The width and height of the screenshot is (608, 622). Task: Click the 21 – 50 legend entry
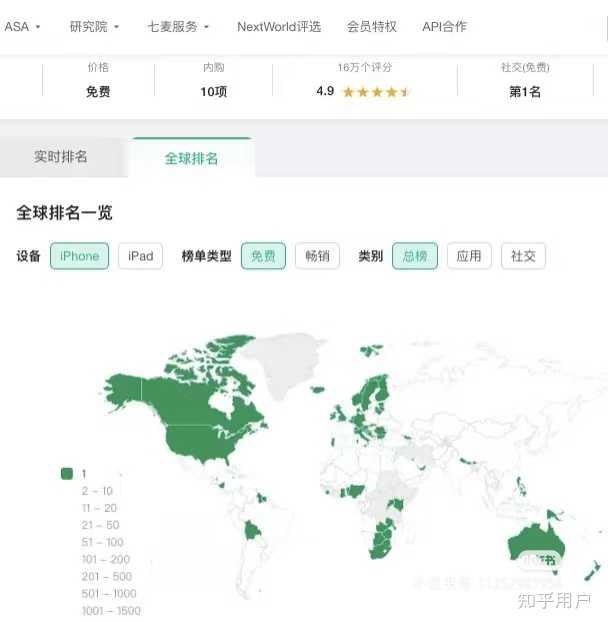(100, 525)
